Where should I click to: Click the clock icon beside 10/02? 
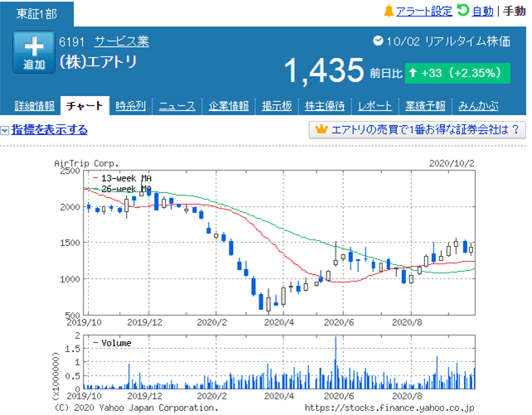coord(378,41)
